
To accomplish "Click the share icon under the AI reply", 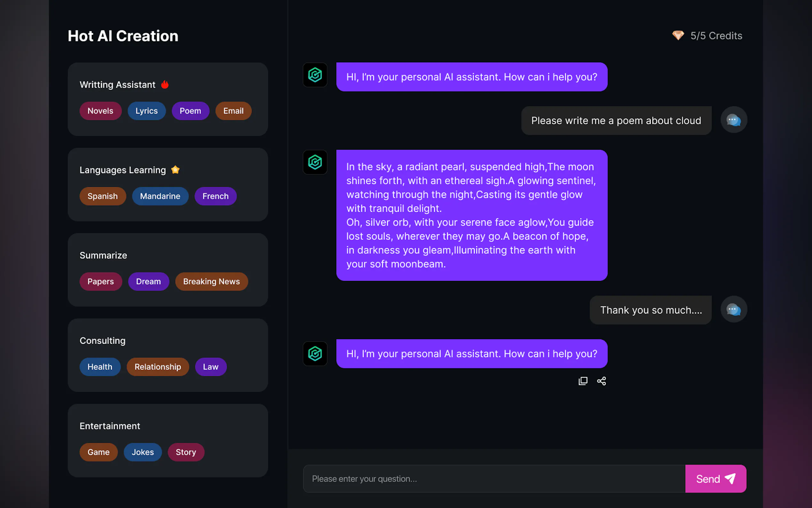I will tap(601, 381).
